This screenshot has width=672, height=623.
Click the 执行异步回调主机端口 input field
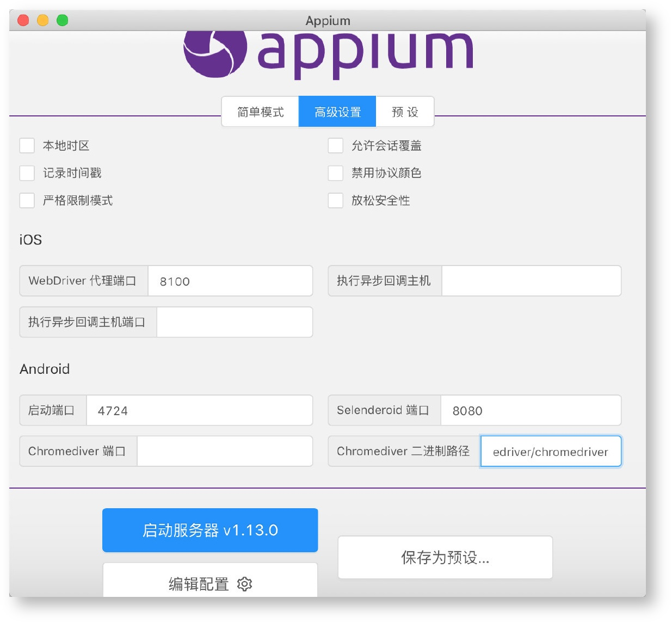[235, 322]
